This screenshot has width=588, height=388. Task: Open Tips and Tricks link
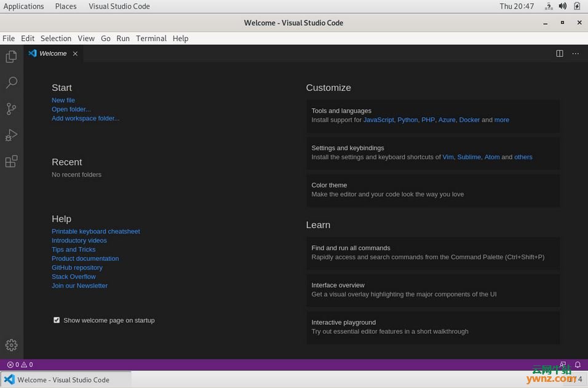(x=74, y=249)
